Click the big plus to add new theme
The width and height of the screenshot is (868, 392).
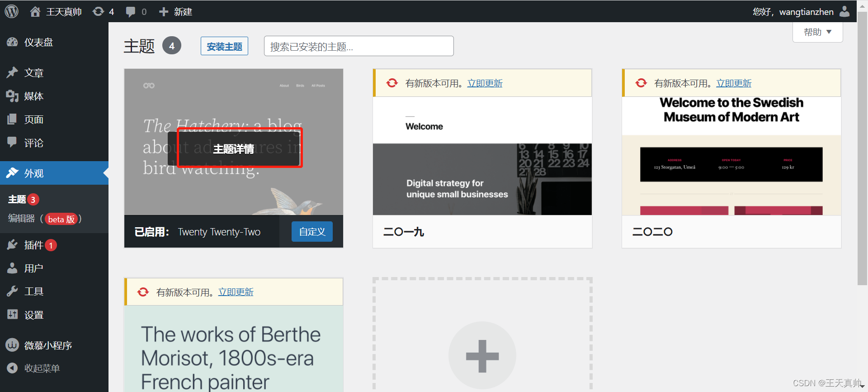point(482,356)
